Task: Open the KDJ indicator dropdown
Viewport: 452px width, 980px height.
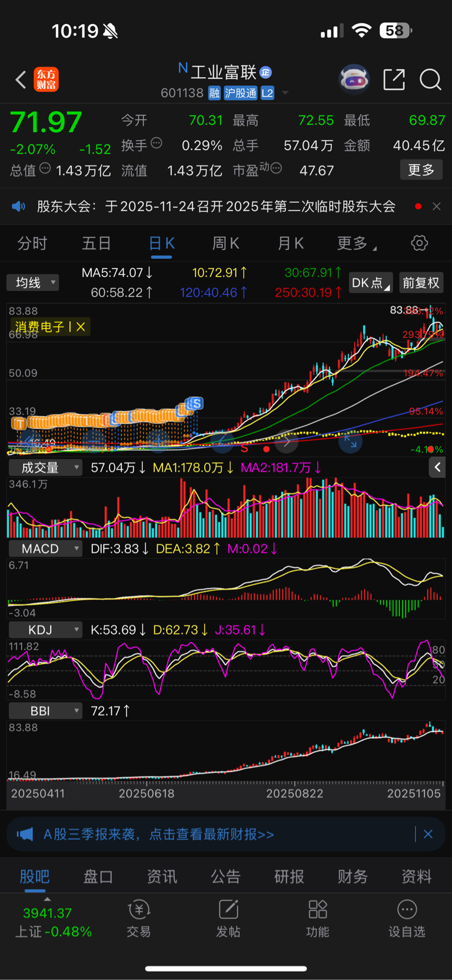Action: [45, 630]
